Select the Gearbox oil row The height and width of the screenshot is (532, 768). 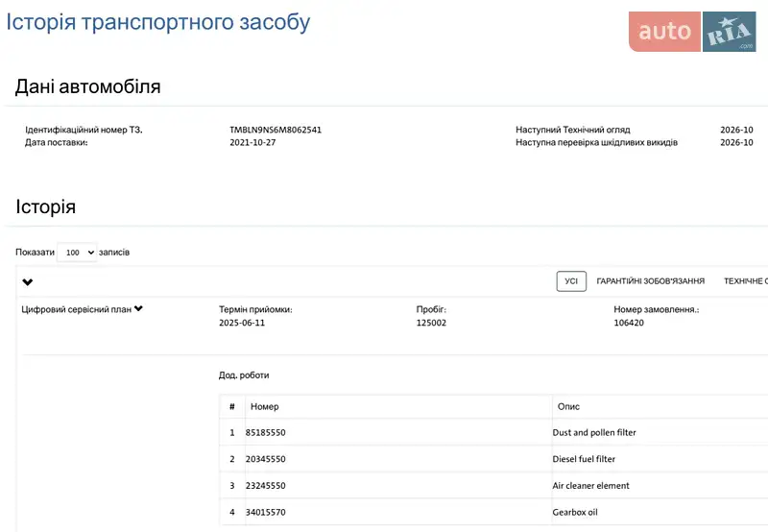pos(575,513)
